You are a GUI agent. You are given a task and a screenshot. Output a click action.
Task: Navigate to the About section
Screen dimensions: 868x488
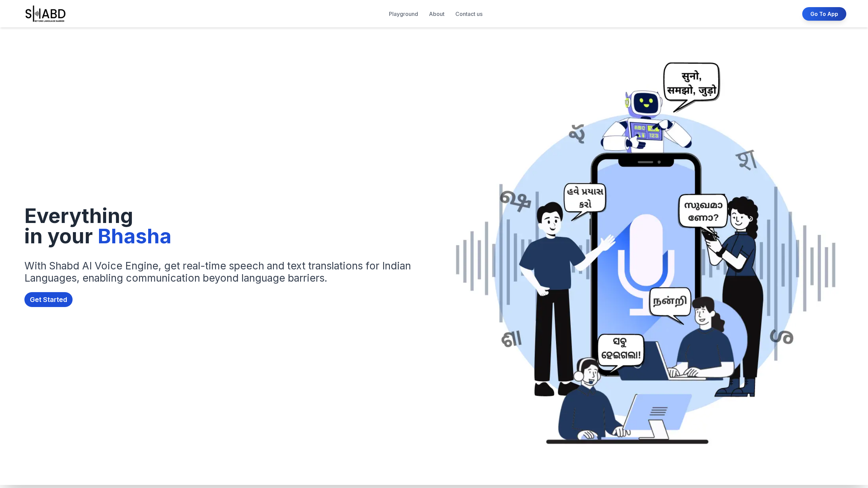436,14
